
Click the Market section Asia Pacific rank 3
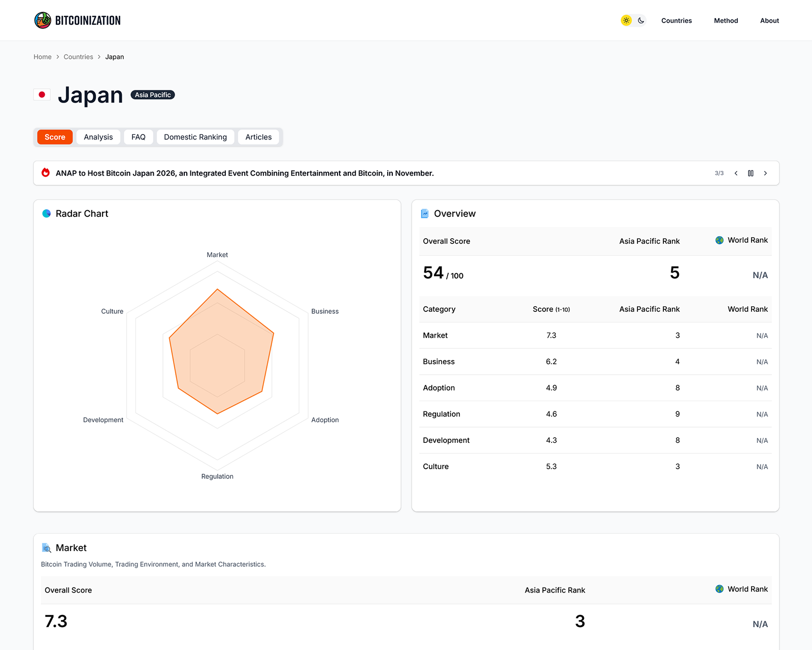pos(580,622)
